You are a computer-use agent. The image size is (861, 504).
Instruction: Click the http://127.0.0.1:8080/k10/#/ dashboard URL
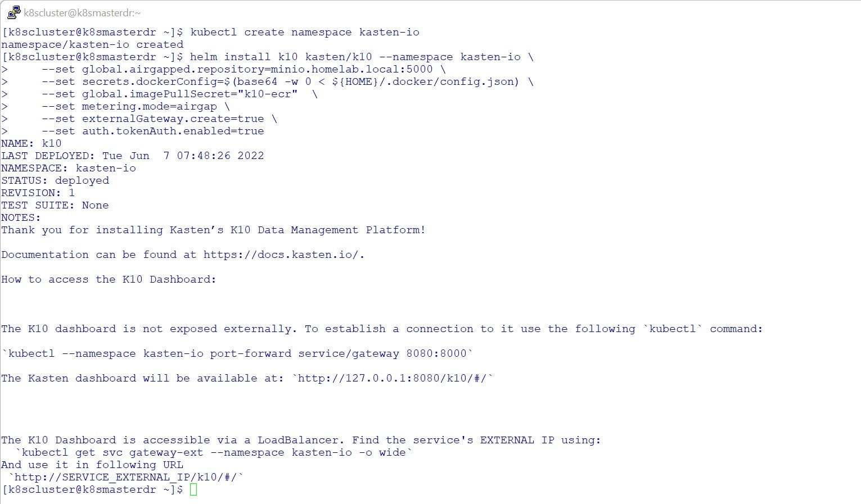(x=393, y=378)
